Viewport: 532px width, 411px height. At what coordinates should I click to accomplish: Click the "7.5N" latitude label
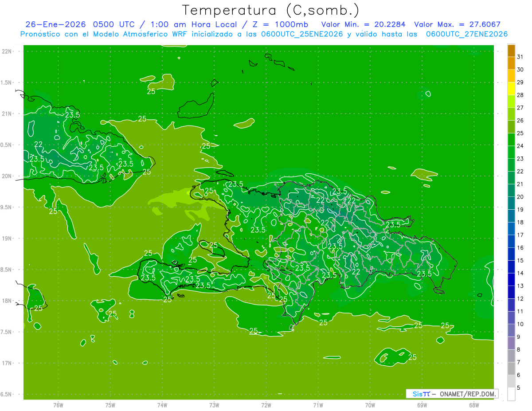click(x=6, y=332)
